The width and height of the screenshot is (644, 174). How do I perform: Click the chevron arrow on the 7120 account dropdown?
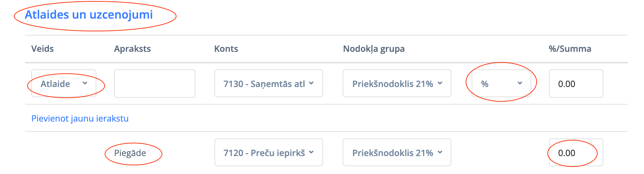tap(311, 152)
